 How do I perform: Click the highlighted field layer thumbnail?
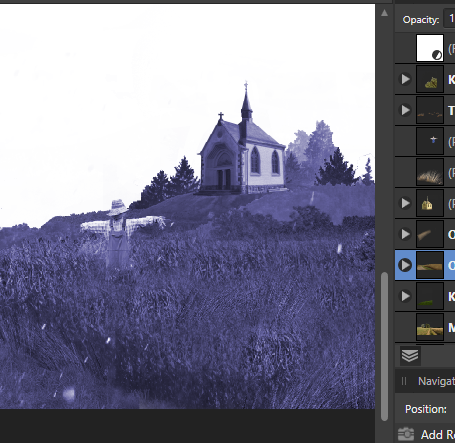click(x=430, y=265)
